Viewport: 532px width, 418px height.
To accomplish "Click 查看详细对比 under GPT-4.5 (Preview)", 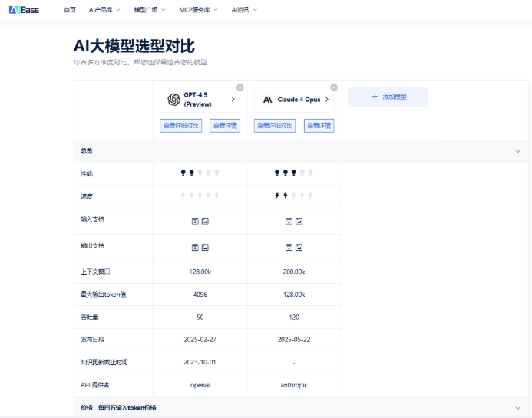I will point(181,126).
